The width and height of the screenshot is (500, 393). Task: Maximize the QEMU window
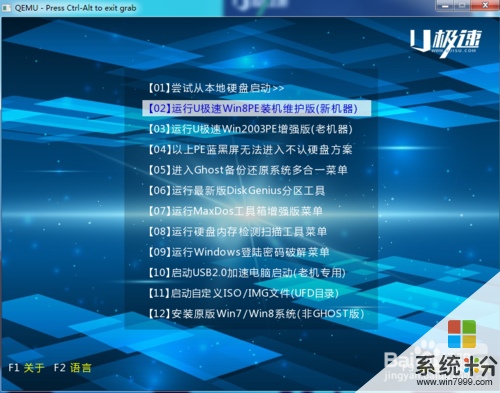pos(463,5)
